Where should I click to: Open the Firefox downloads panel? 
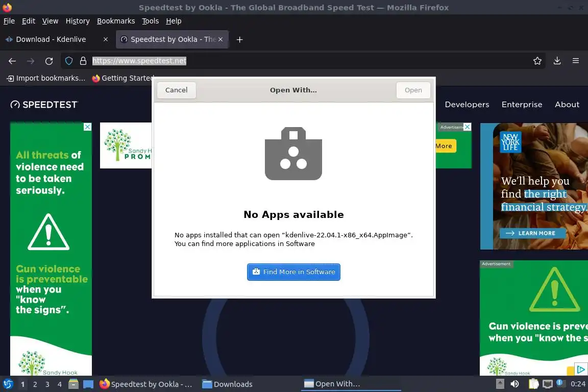tap(557, 61)
